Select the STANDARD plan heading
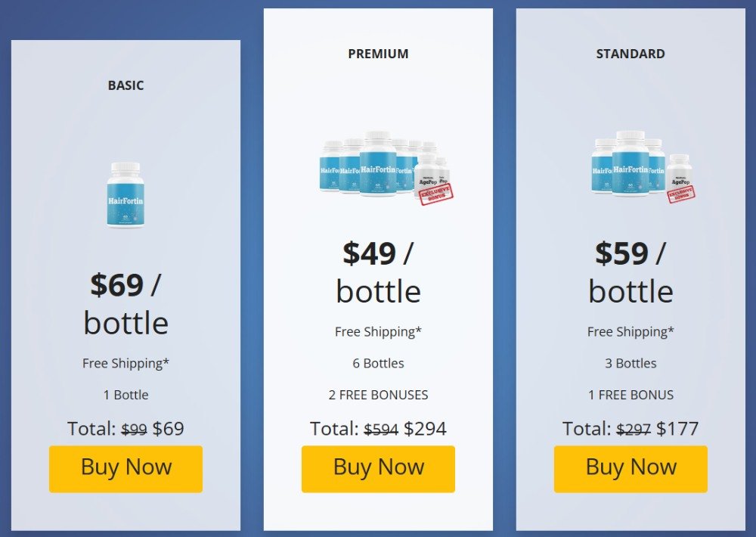756x537 pixels. click(x=630, y=54)
